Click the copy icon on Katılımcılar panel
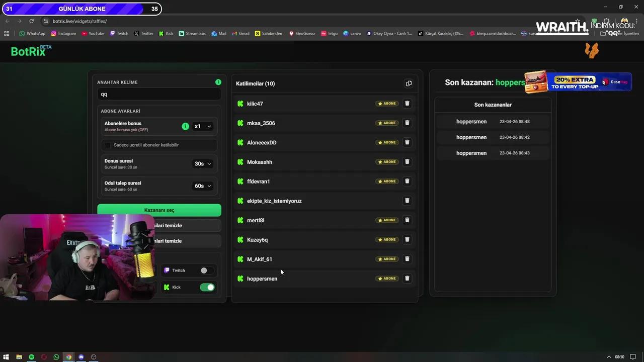 (x=409, y=83)
